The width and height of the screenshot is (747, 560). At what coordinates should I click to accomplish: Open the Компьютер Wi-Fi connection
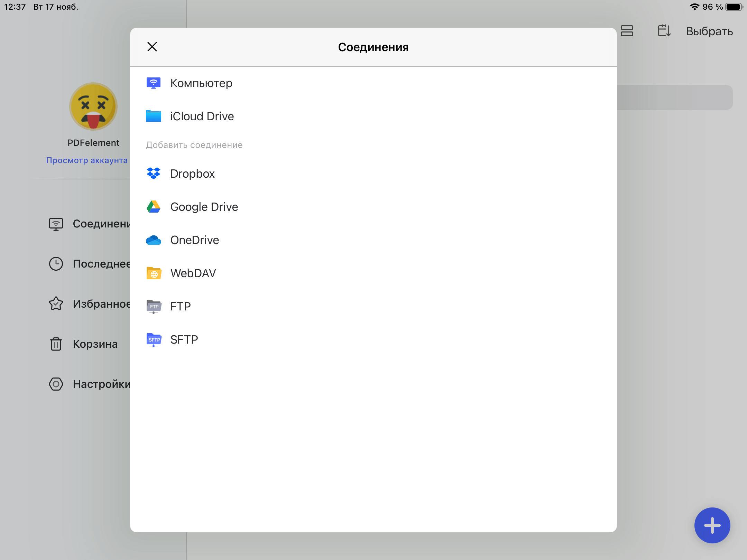click(201, 83)
